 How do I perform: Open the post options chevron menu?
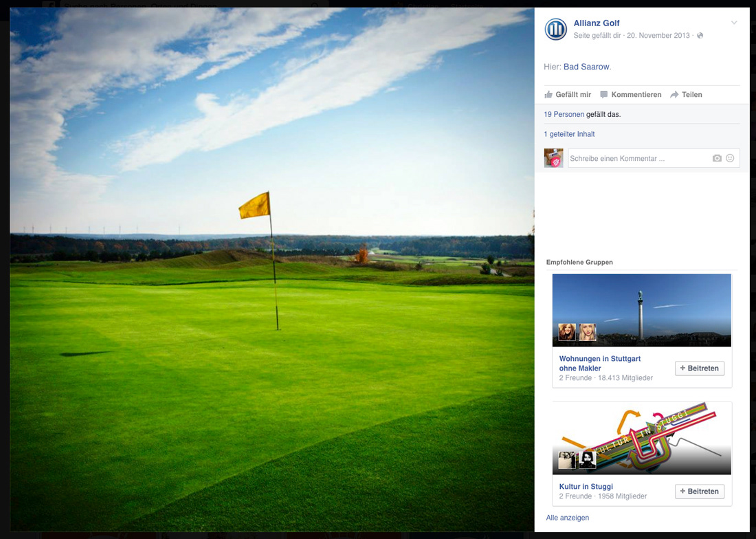coord(734,23)
